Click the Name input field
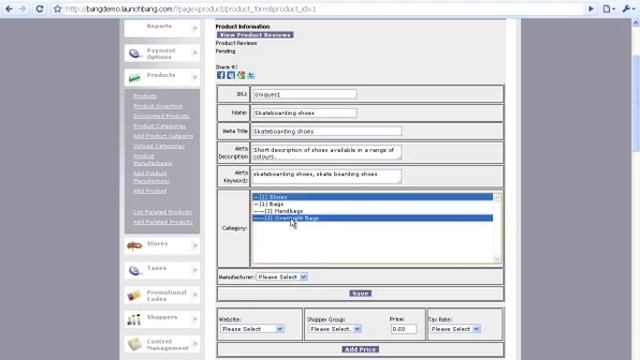 click(x=304, y=113)
